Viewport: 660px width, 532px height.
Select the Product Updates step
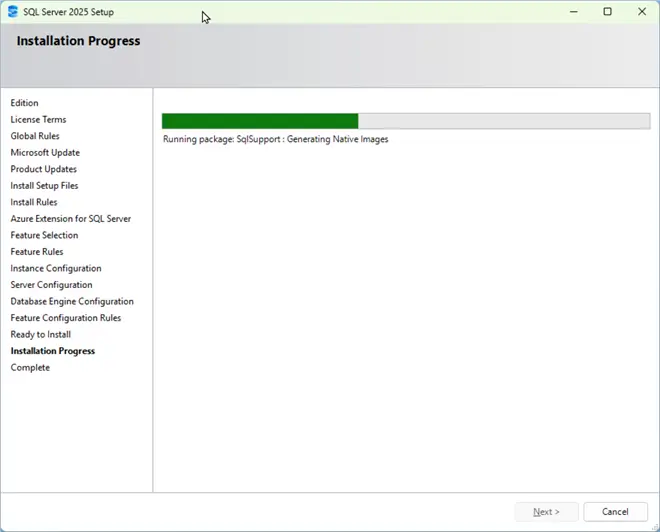click(x=44, y=169)
